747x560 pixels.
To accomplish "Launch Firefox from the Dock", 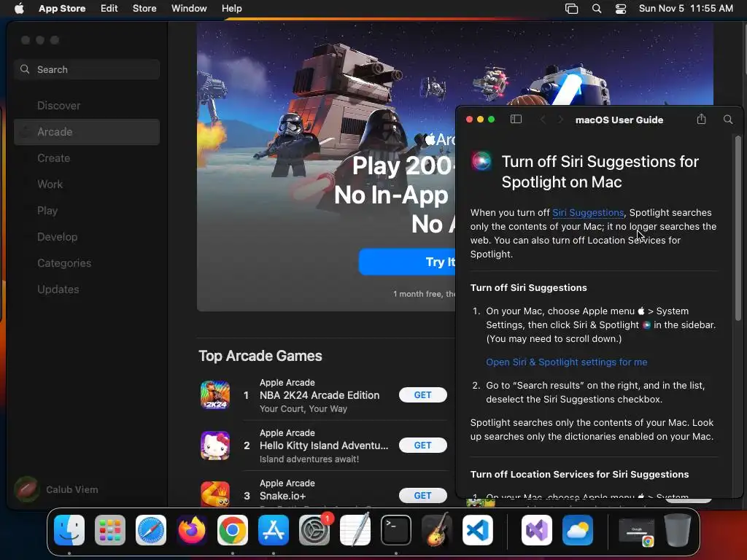I will tap(192, 530).
